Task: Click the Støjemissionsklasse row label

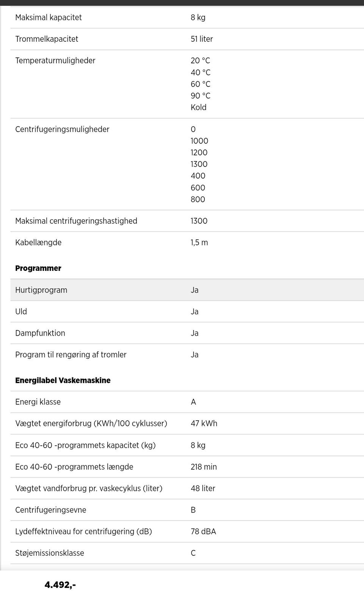Action: click(x=49, y=553)
